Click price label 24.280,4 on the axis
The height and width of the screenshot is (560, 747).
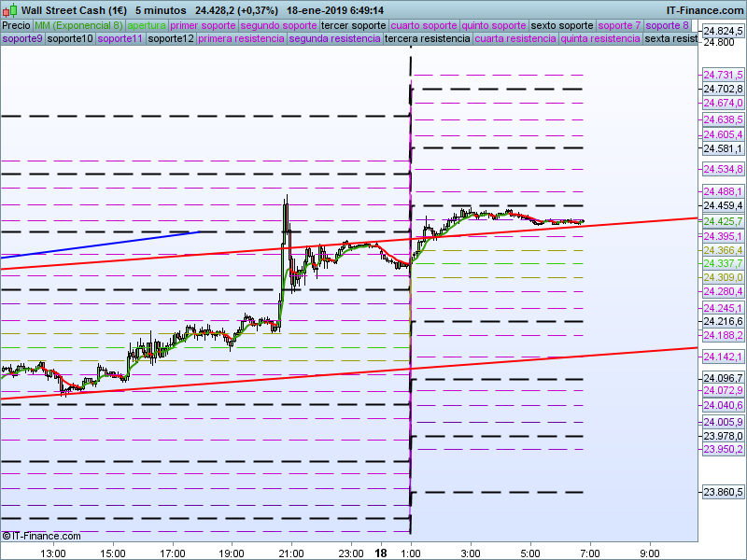(723, 291)
